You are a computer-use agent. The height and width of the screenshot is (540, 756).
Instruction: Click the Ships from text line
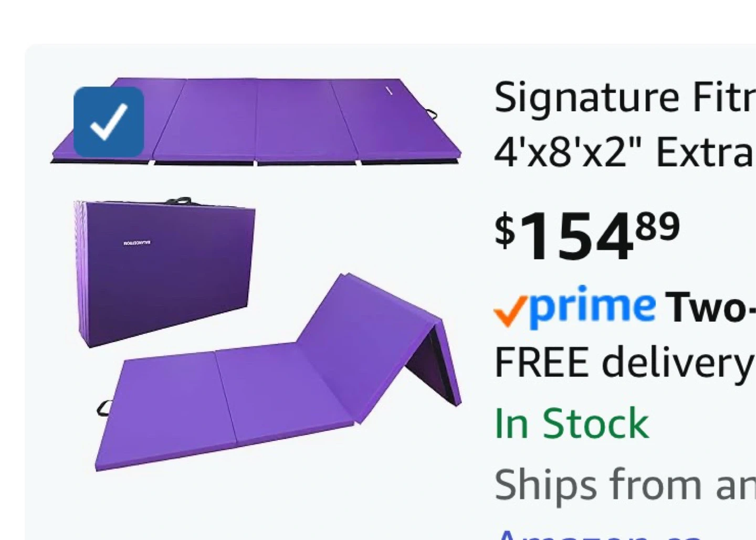point(625,484)
